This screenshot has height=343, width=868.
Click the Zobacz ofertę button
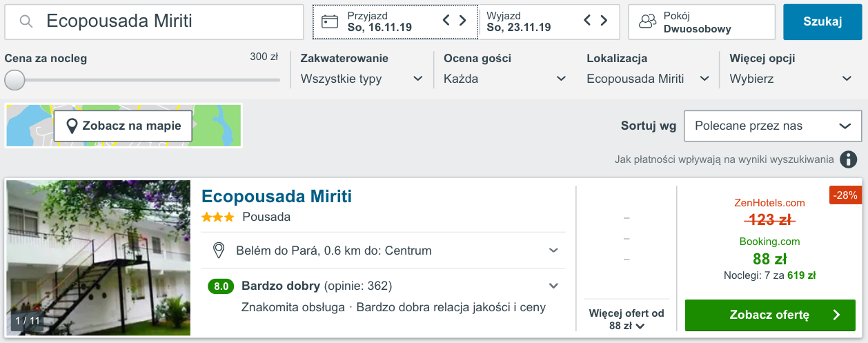coord(770,315)
